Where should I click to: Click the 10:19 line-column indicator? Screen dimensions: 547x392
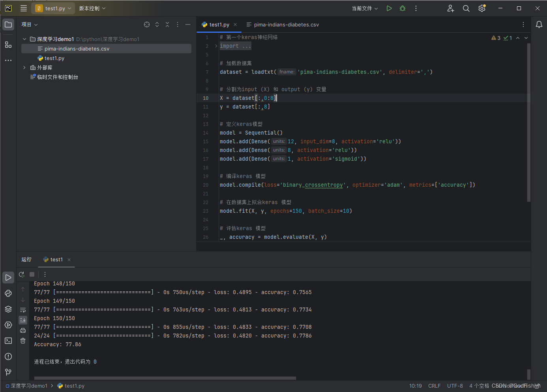click(416, 386)
